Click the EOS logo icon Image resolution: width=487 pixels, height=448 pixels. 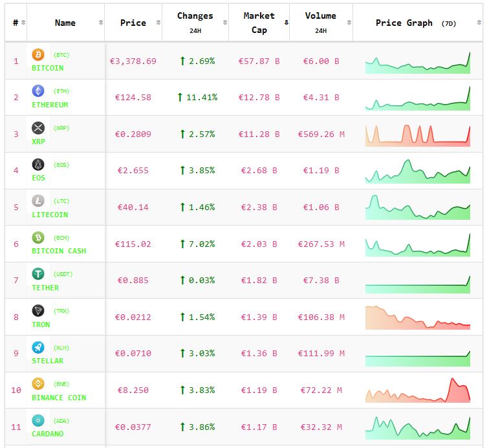click(x=38, y=164)
